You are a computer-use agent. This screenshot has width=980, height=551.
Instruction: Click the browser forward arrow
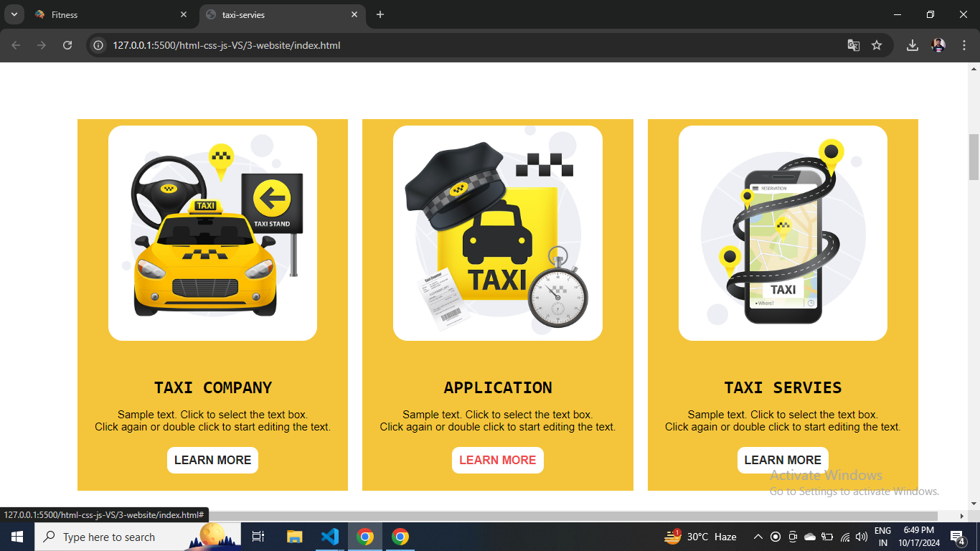pos(42,45)
